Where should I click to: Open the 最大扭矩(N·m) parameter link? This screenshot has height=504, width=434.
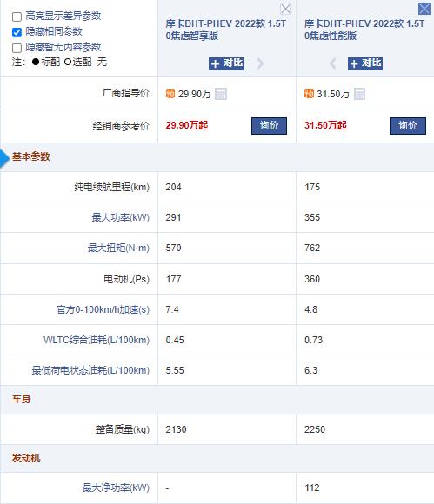[x=118, y=248]
